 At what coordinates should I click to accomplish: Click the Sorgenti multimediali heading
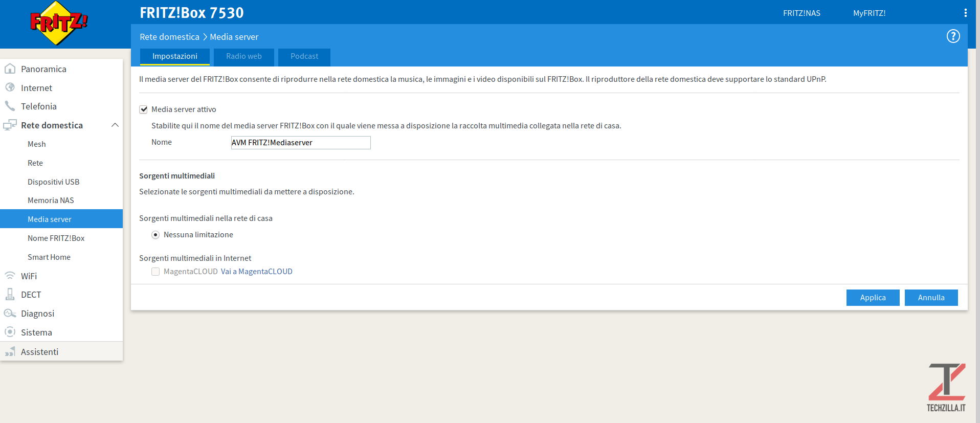click(177, 176)
